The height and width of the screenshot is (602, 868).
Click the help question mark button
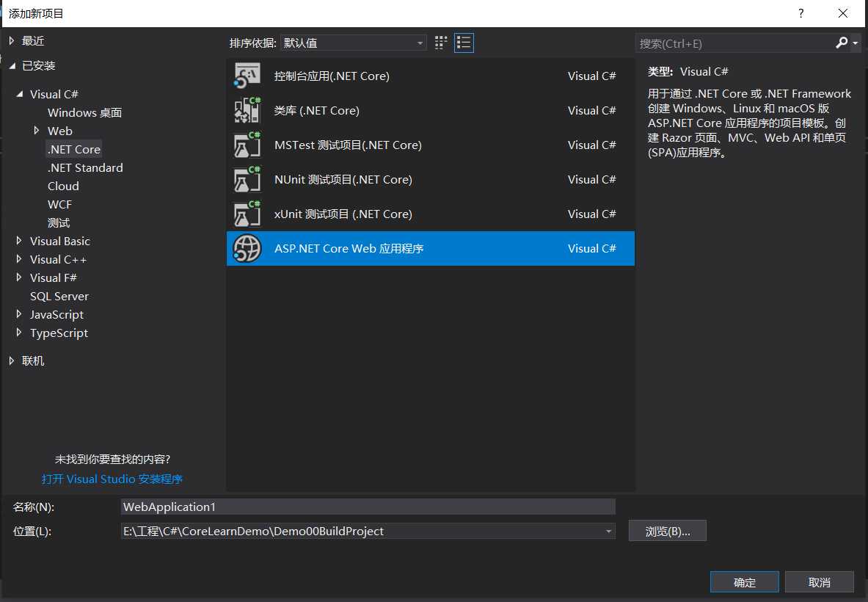(801, 13)
